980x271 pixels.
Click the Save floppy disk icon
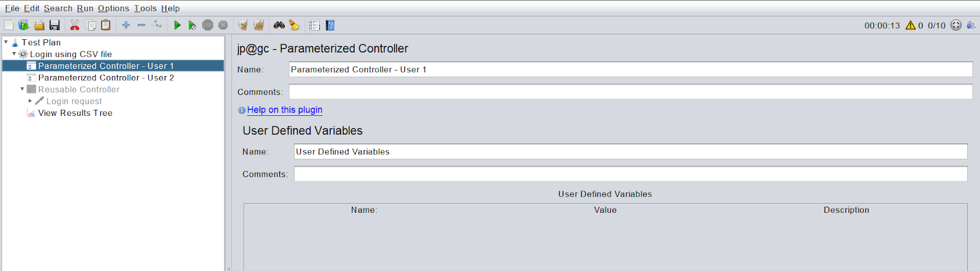pyautogui.click(x=55, y=25)
